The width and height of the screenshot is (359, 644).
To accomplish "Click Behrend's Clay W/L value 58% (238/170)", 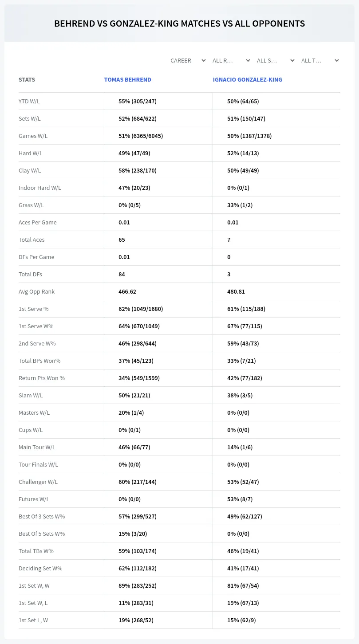I will [138, 170].
